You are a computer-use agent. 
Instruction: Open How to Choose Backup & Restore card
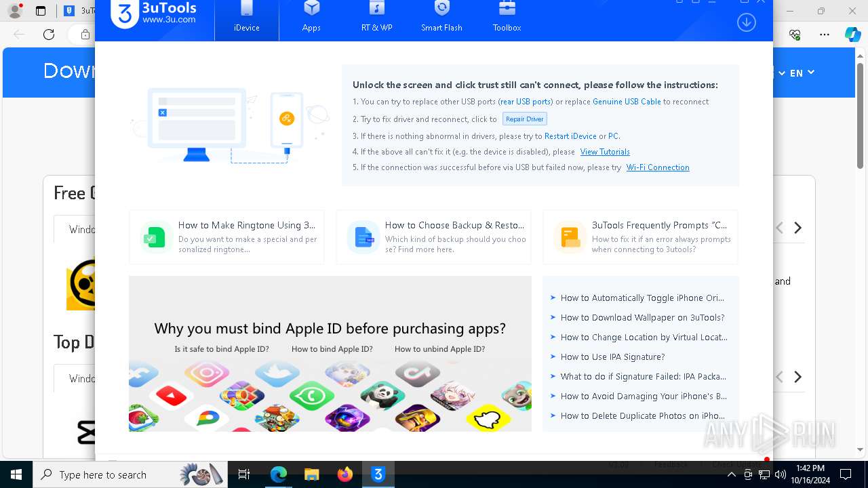point(433,237)
